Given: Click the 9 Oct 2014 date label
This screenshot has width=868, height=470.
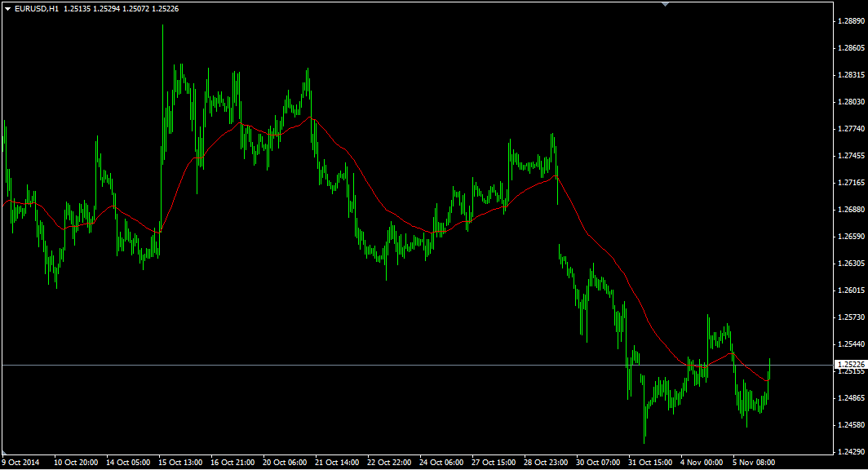Looking at the screenshot, I should [x=20, y=463].
